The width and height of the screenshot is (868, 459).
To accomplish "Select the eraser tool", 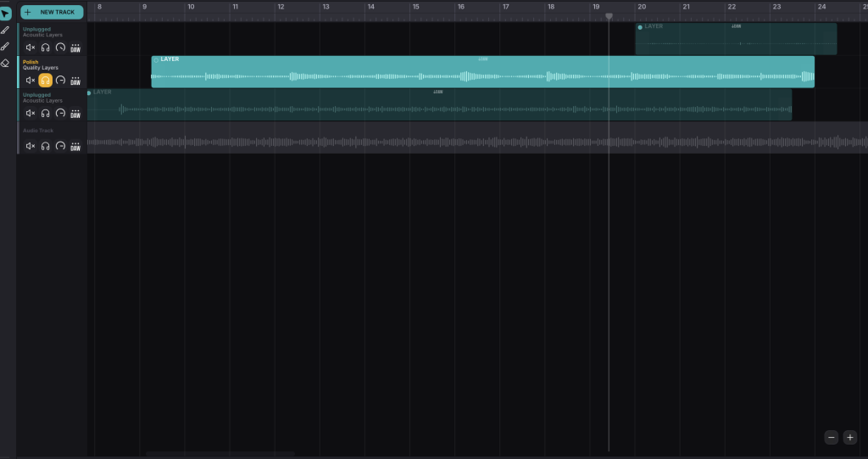I will (6, 63).
